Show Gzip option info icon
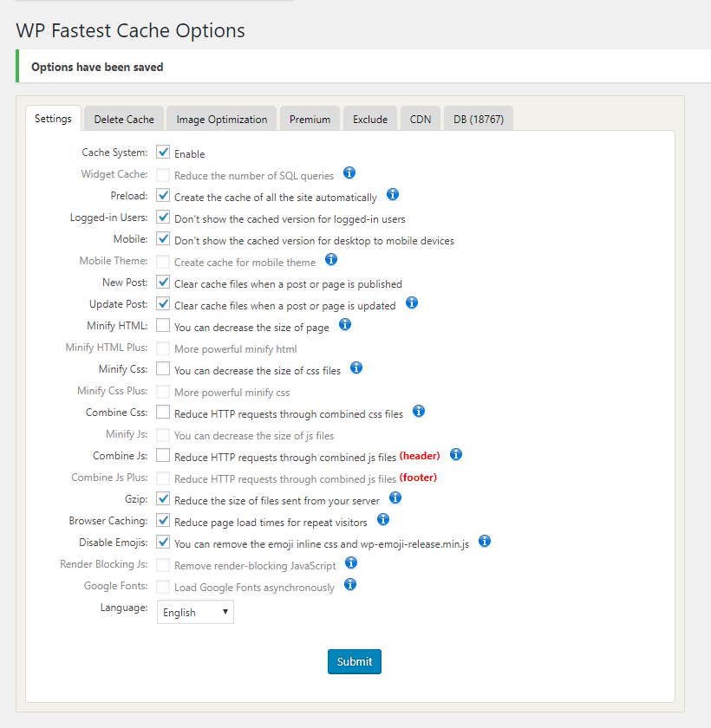 point(395,497)
